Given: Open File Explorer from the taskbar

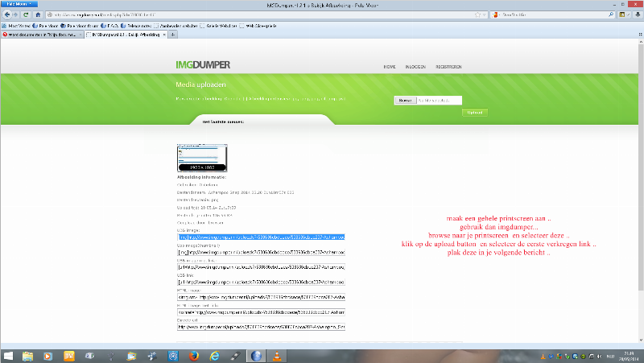Looking at the screenshot, I should point(27,356).
